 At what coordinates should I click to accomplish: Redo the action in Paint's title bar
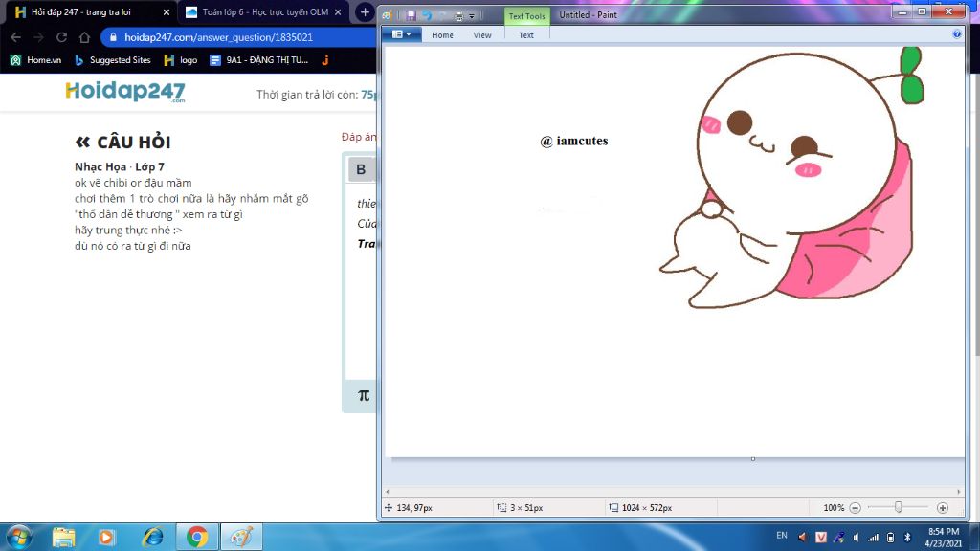pyautogui.click(x=442, y=15)
